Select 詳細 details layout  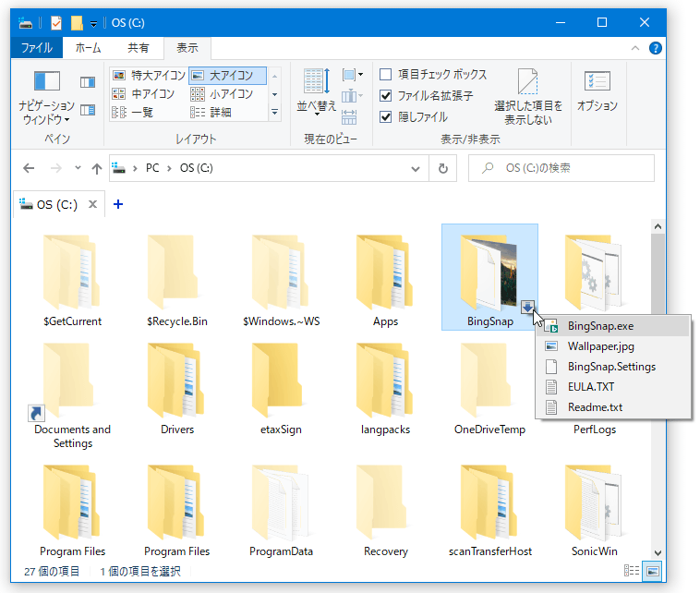coord(211,112)
